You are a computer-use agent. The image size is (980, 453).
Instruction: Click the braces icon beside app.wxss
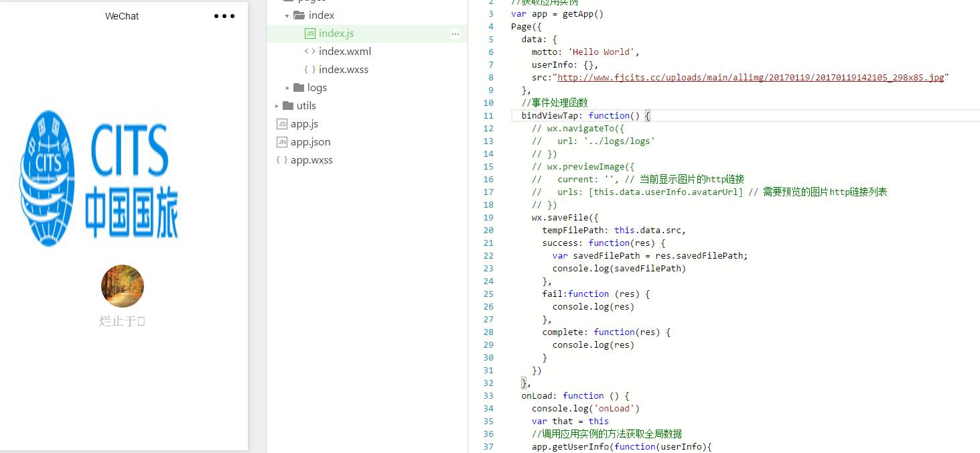pyautogui.click(x=282, y=160)
